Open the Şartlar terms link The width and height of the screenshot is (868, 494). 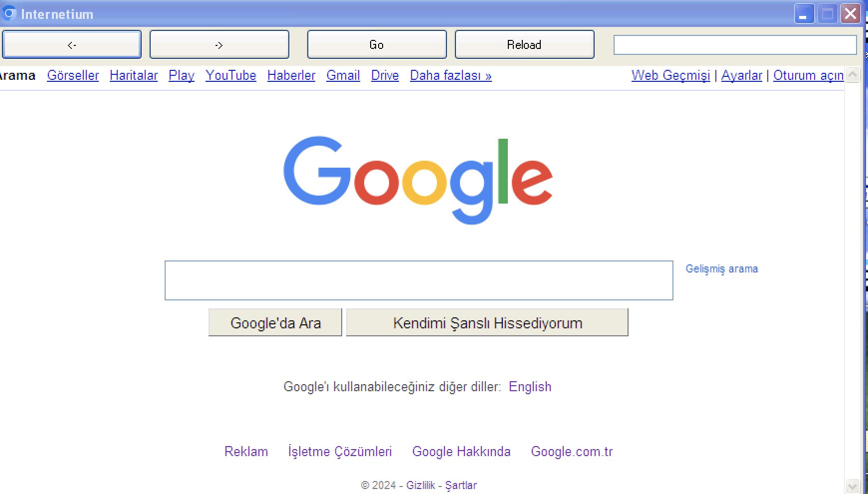pos(461,485)
